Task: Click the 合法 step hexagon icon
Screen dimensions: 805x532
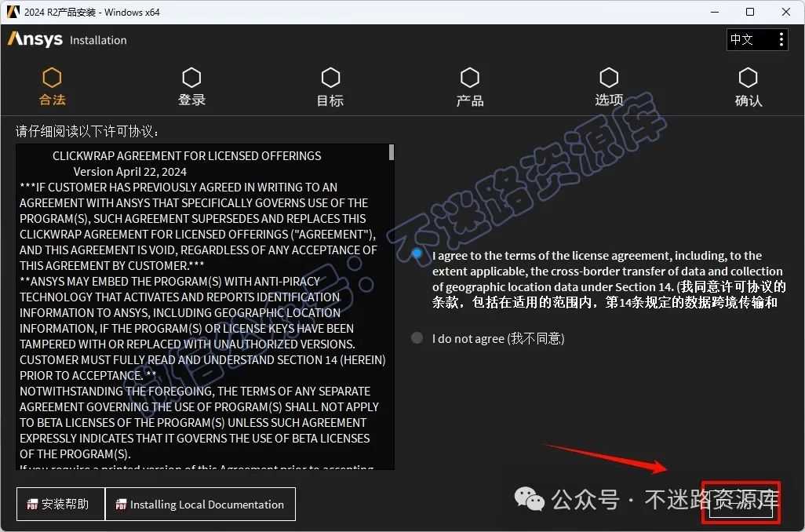Action: point(52,78)
